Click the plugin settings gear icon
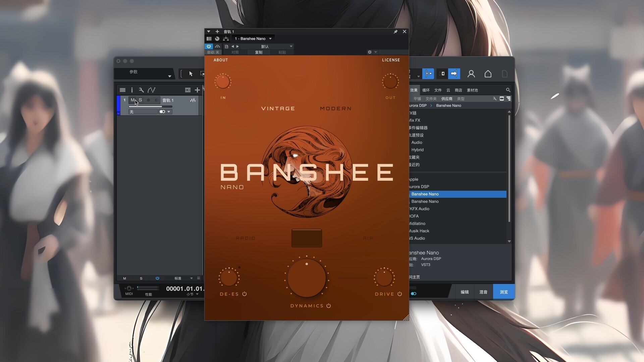Image resolution: width=644 pixels, height=362 pixels. pyautogui.click(x=370, y=52)
